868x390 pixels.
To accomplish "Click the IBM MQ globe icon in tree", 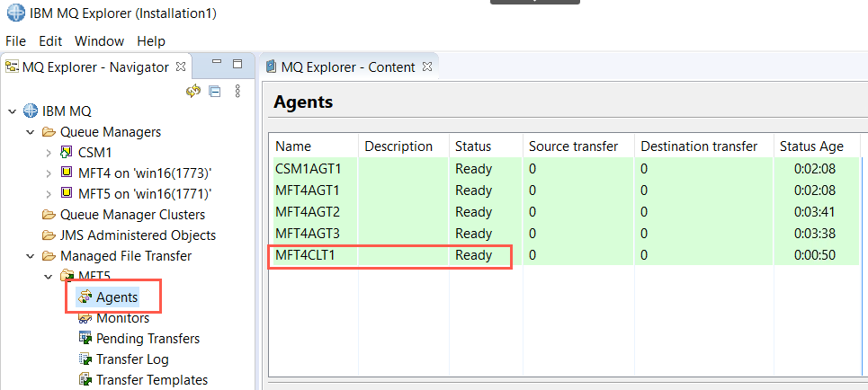I will click(31, 111).
